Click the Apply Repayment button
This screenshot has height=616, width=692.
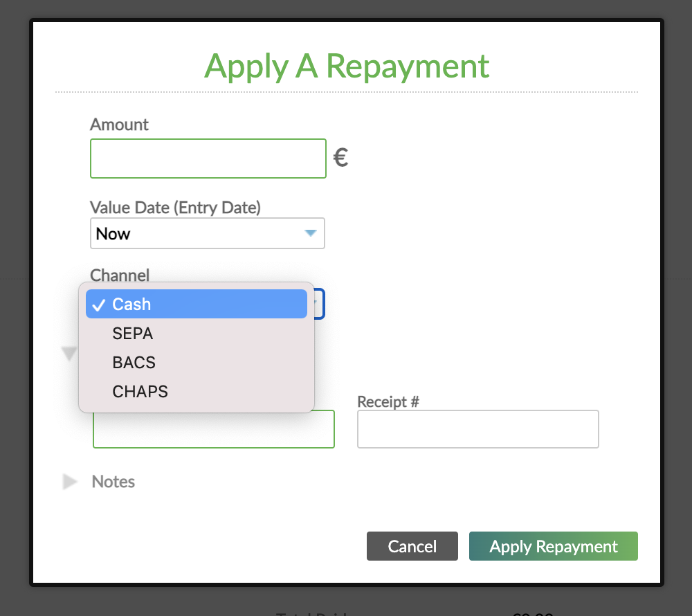[553, 546]
